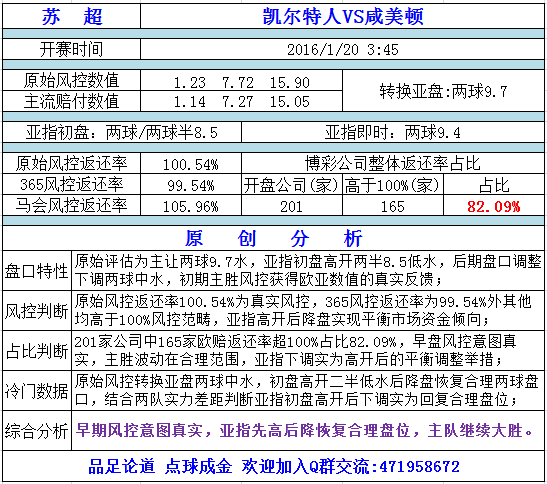Click the '马会风控返还率' label
Viewport: 547px width, 484px height.
pos(72,205)
